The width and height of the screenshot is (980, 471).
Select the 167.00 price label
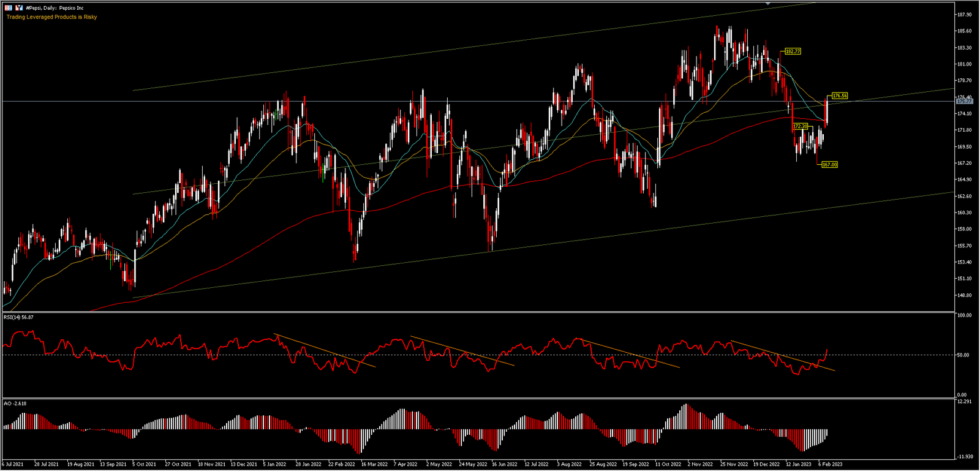pyautogui.click(x=829, y=165)
